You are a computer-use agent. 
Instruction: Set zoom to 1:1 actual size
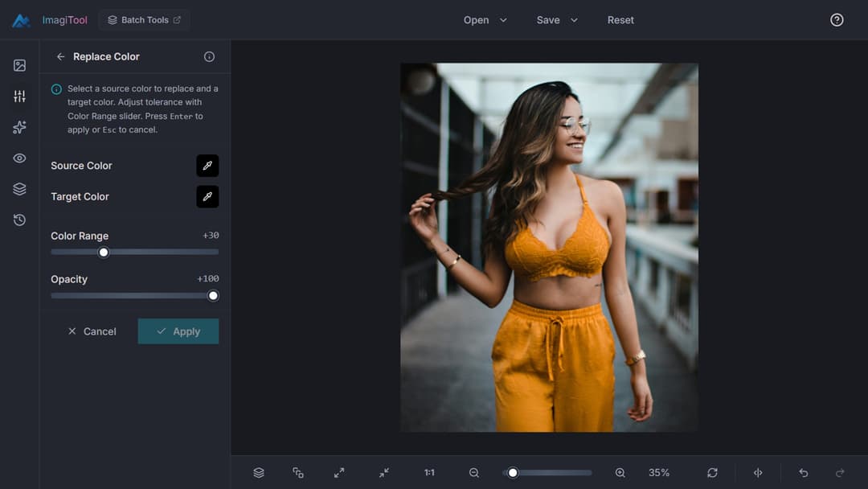(x=429, y=472)
